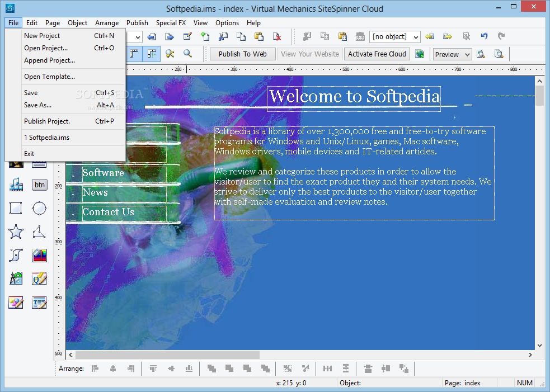Align top icon in Arrange bar

(x=153, y=369)
